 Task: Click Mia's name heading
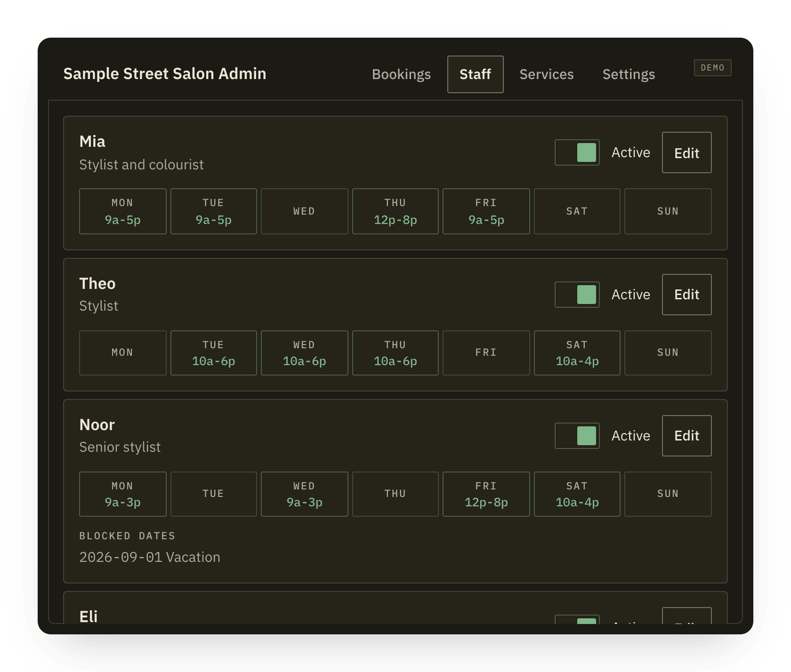(x=92, y=142)
